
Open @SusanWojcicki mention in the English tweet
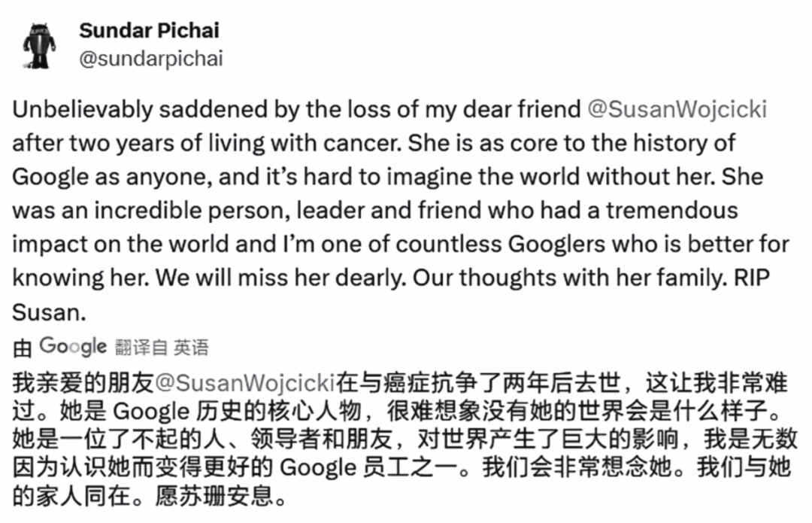click(676, 109)
